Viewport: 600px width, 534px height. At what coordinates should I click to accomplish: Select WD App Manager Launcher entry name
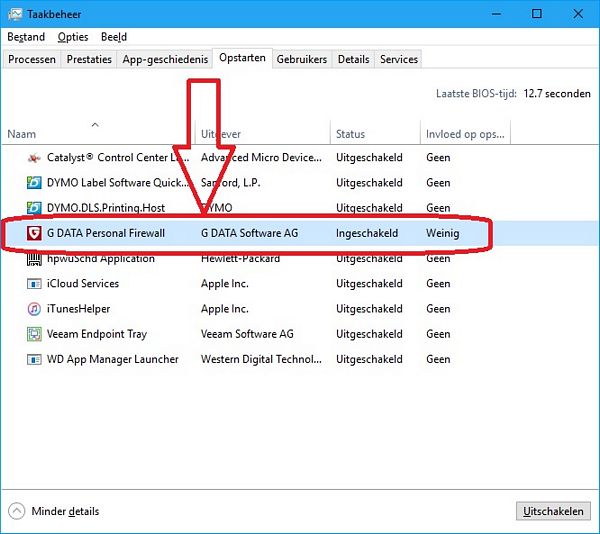coord(112,359)
